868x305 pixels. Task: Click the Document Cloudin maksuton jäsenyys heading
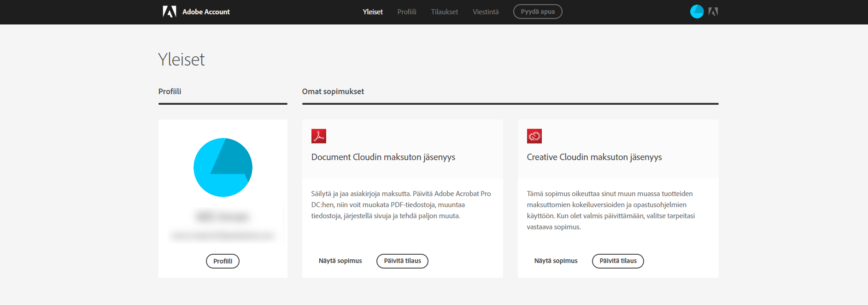tap(383, 157)
